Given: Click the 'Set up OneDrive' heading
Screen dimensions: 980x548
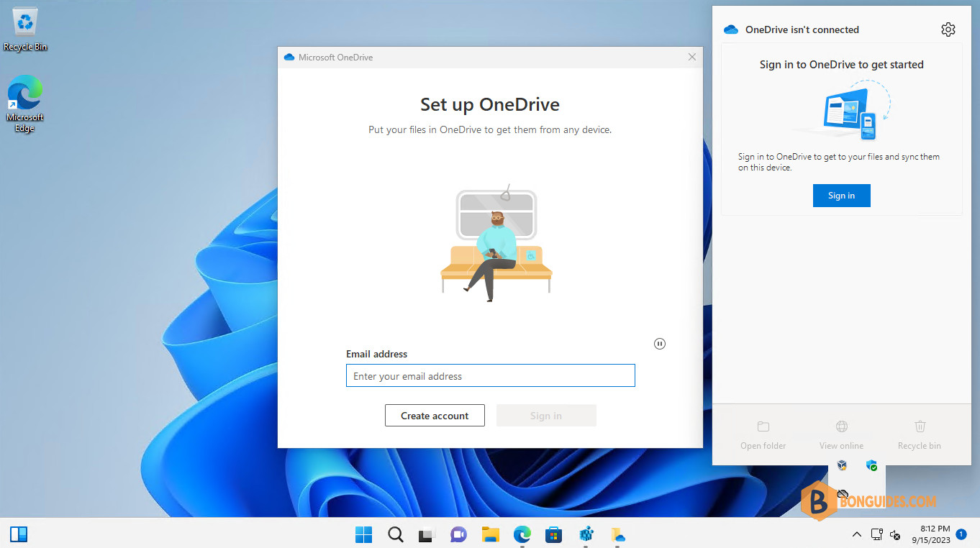Looking at the screenshot, I should point(490,104).
